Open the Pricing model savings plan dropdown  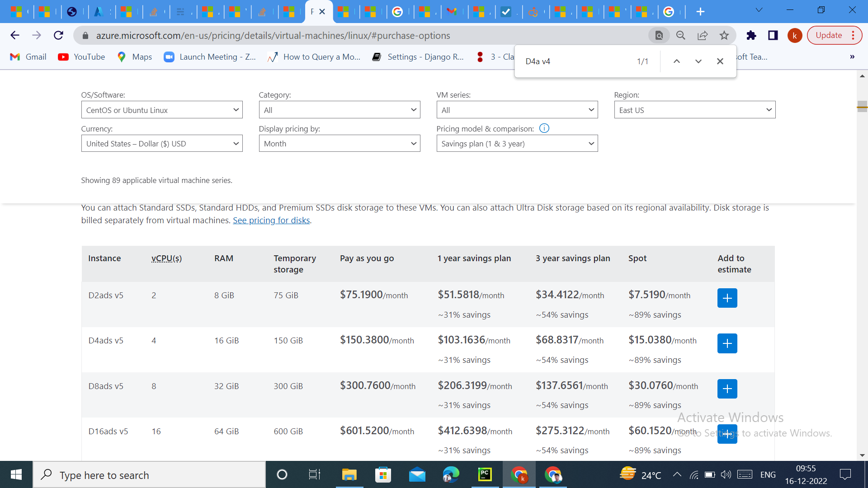tap(517, 144)
